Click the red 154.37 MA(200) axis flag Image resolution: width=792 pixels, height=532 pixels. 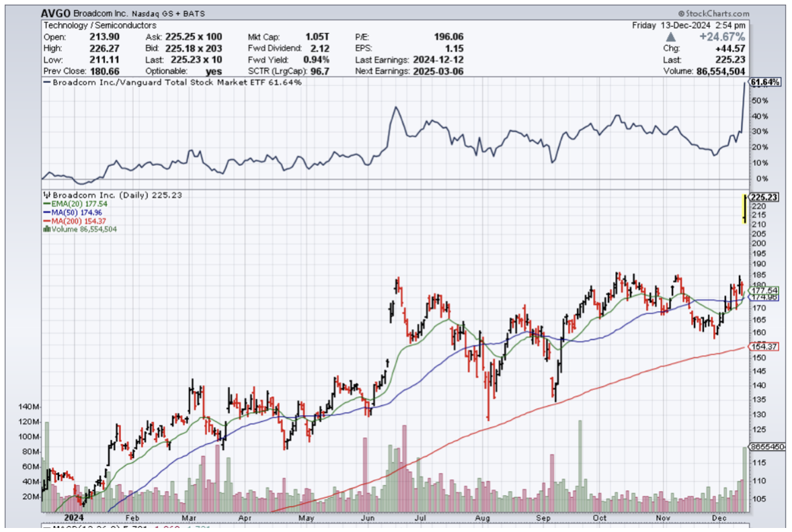coord(765,347)
